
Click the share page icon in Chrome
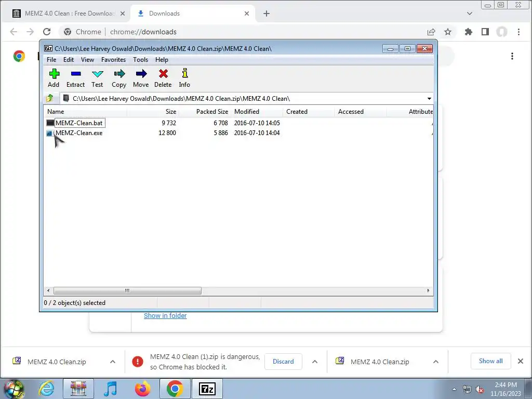pyautogui.click(x=431, y=32)
